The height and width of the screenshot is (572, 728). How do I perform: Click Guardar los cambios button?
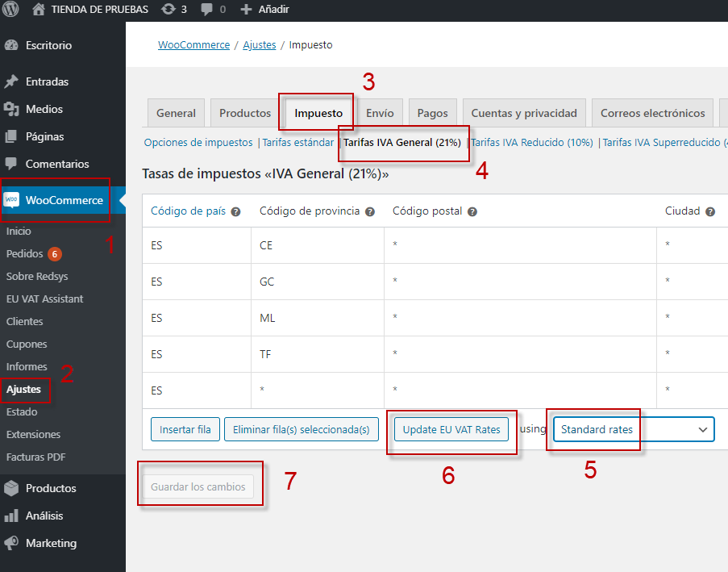point(198,486)
